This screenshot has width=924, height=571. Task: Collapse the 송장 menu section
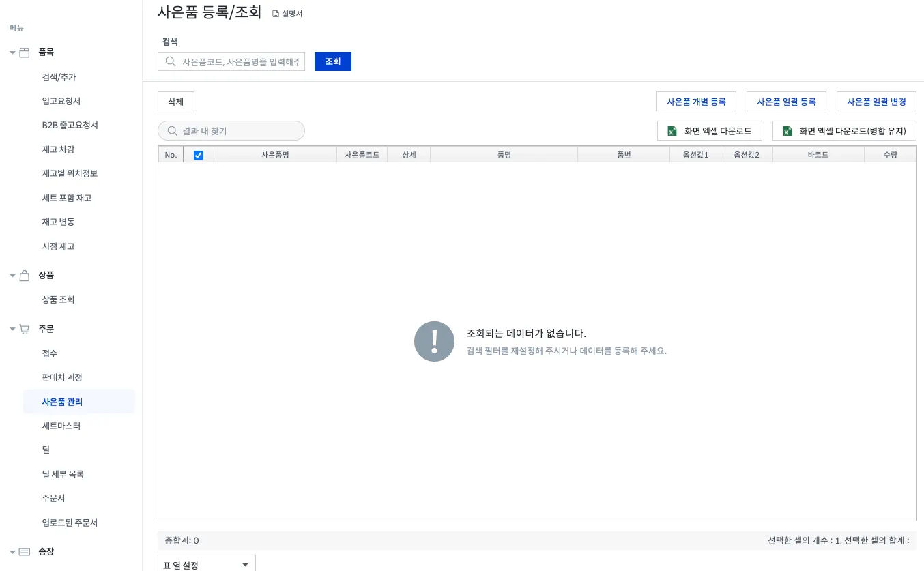[12, 551]
